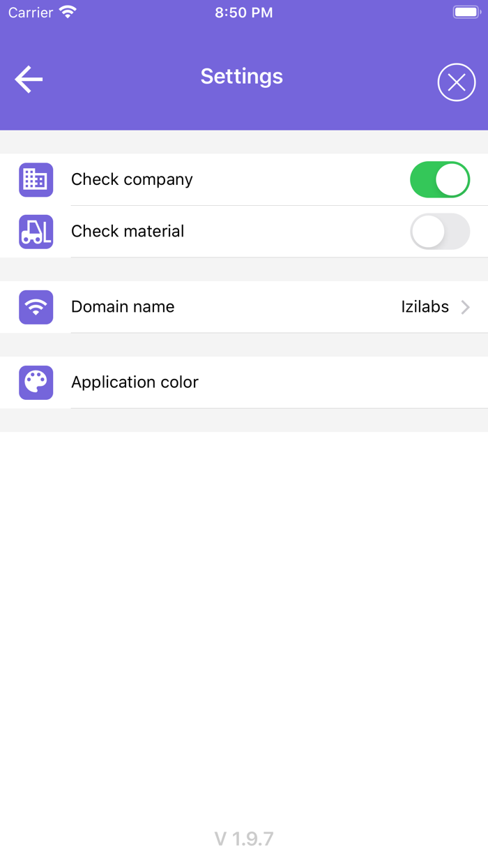Viewport: 488px width, 868px height.
Task: Tap the back arrow icon
Action: [x=29, y=80]
